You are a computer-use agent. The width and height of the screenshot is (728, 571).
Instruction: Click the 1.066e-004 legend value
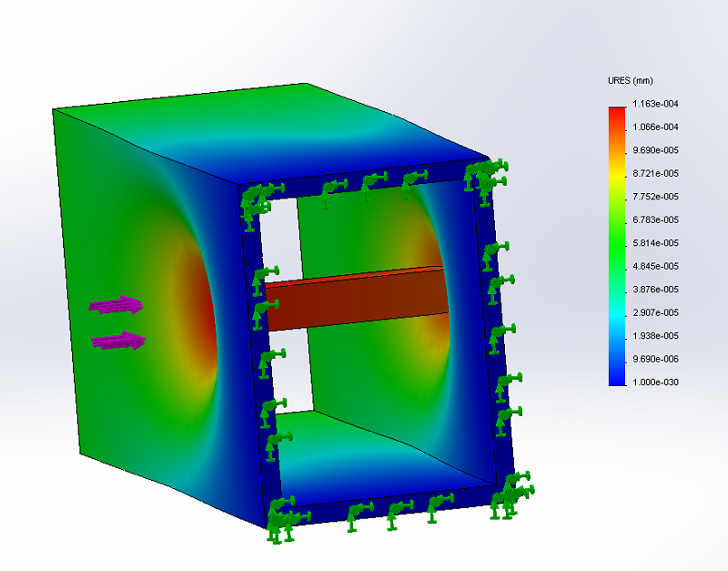coord(655,127)
